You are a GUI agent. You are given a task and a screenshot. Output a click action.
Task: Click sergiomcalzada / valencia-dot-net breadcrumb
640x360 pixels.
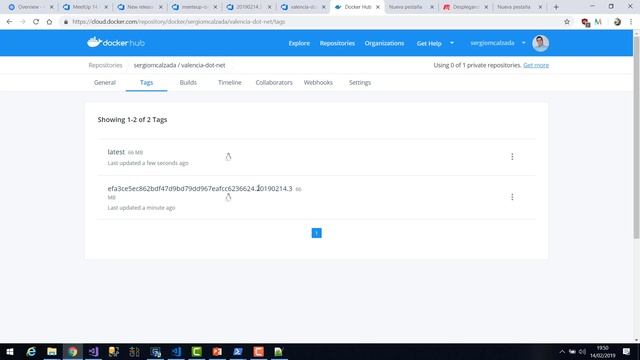pos(179,65)
